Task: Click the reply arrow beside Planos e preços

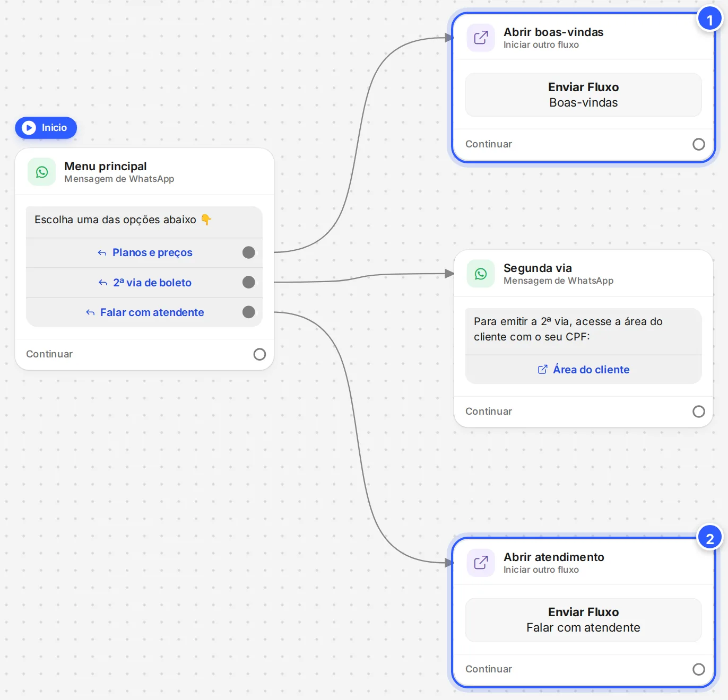Action: pyautogui.click(x=102, y=253)
